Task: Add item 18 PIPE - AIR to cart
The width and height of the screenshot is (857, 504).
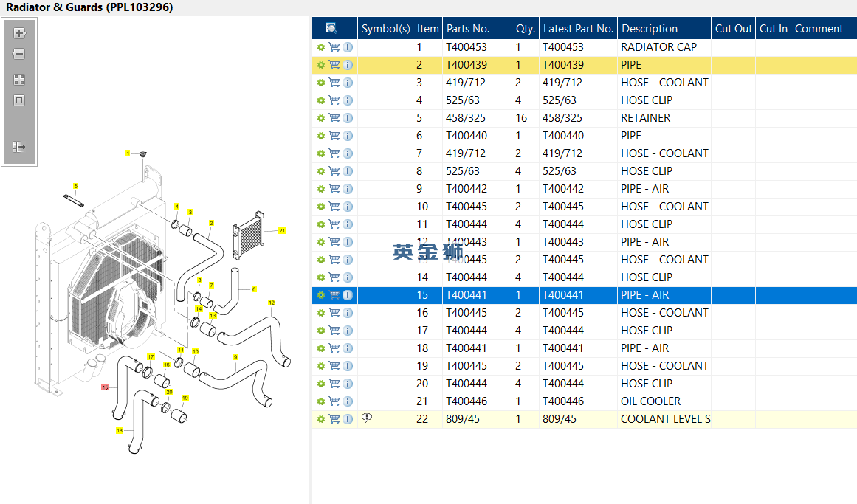Action: [334, 348]
